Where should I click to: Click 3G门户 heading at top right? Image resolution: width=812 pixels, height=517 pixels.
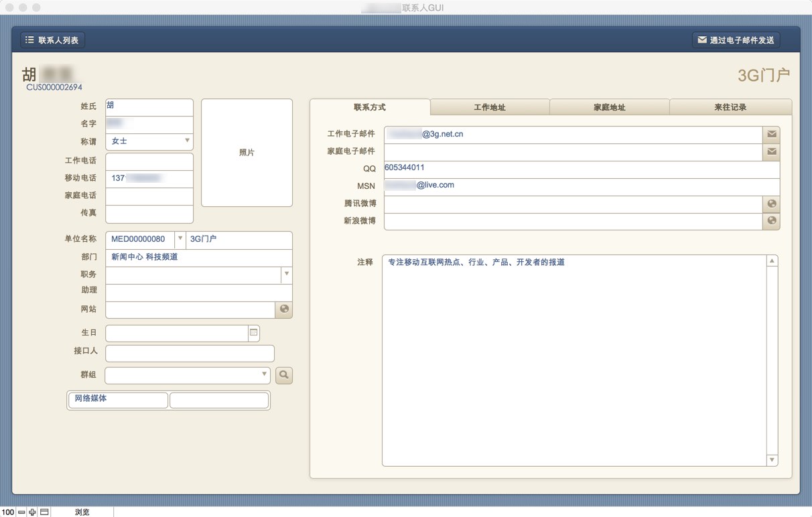tap(764, 75)
